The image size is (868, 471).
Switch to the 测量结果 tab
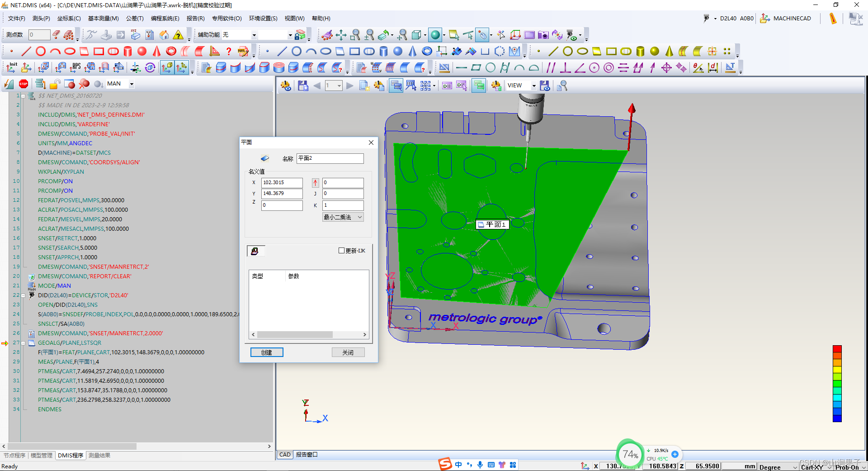(99, 455)
